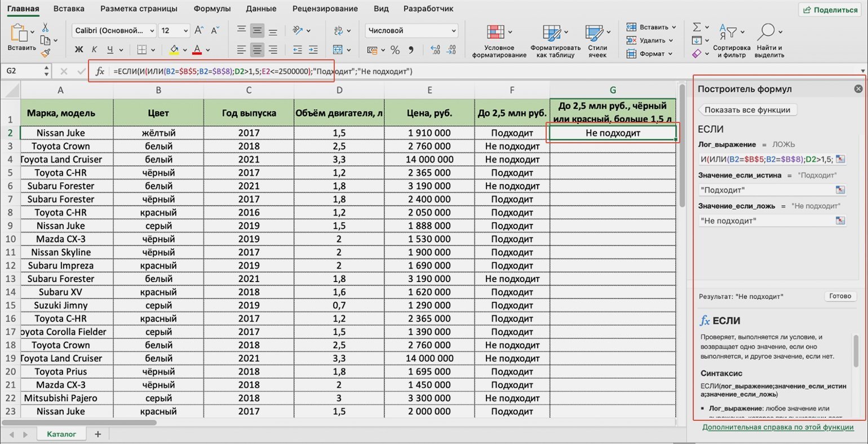
Task: Click the Cut scissors icon
Action: [x=46, y=27]
